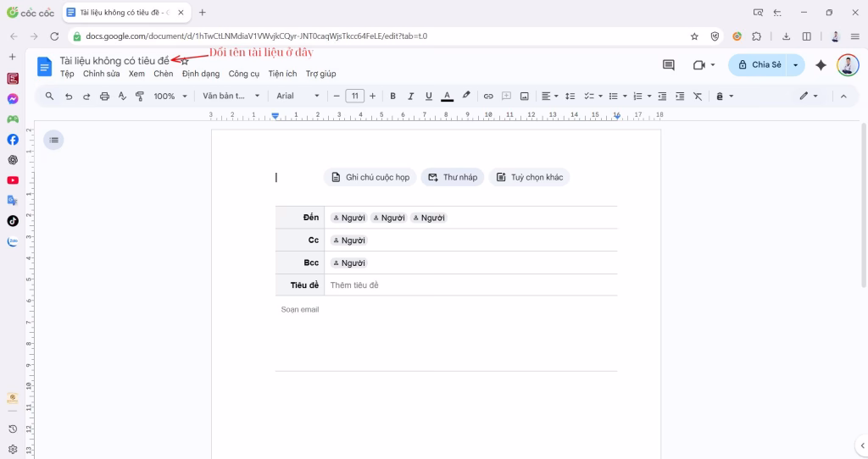868x459 pixels.
Task: Reload the page in Cốc Cốc
Action: (54, 36)
